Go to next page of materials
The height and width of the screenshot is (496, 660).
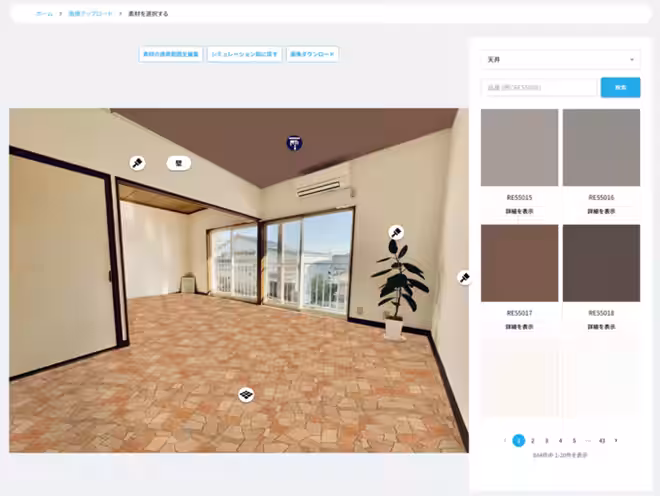(x=616, y=440)
